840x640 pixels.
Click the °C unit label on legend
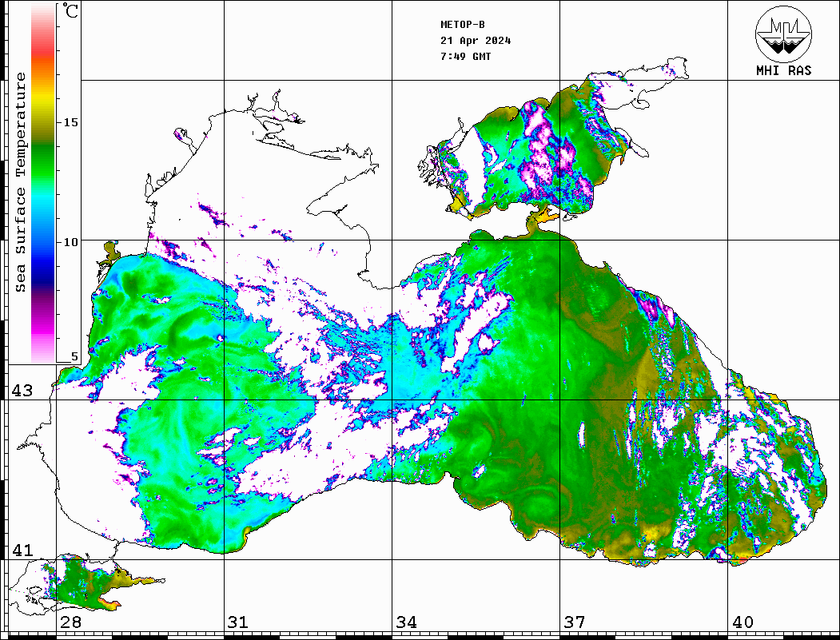click(70, 10)
